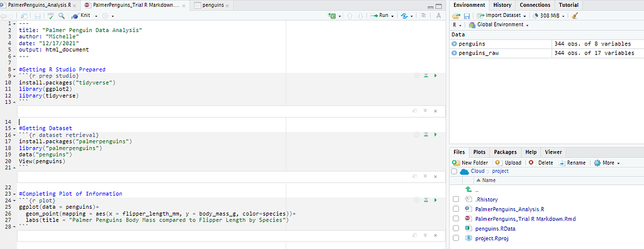644x249 pixels.
Task: Load workspace open folder icon
Action: pos(457,16)
